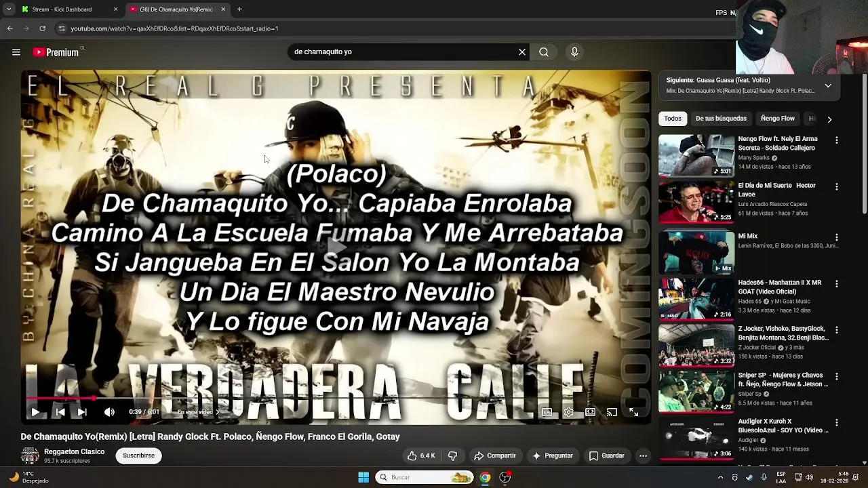Image resolution: width=868 pixels, height=488 pixels.
Task: Enter fullscreen in the video player
Action: (x=633, y=412)
